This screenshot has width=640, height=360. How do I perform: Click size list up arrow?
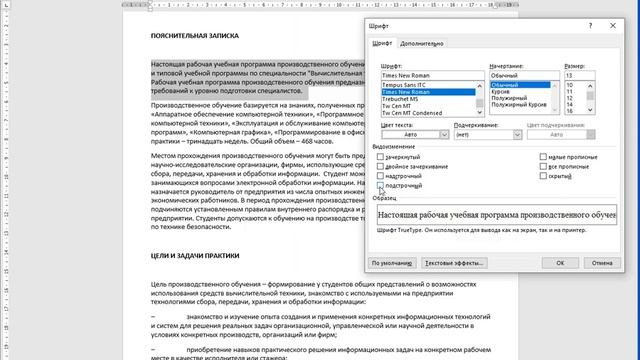[590, 86]
